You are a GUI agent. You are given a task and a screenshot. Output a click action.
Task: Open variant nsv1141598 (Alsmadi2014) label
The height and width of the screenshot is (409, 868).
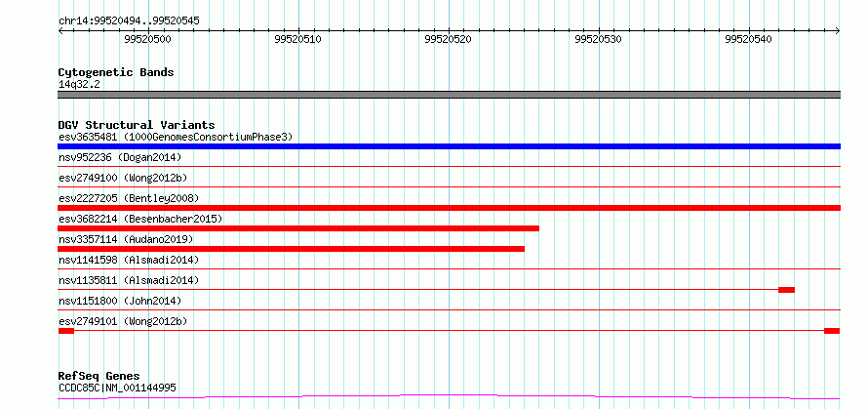point(129,260)
